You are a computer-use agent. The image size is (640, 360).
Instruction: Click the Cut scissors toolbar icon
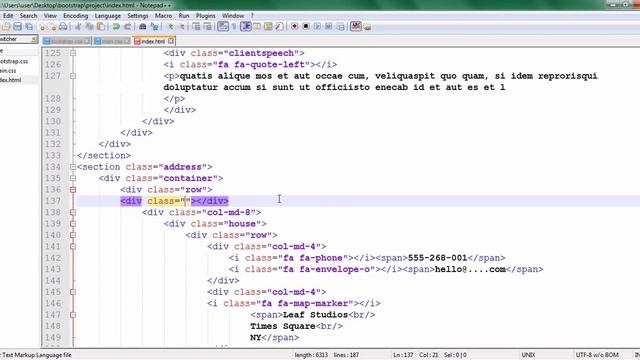78,27
